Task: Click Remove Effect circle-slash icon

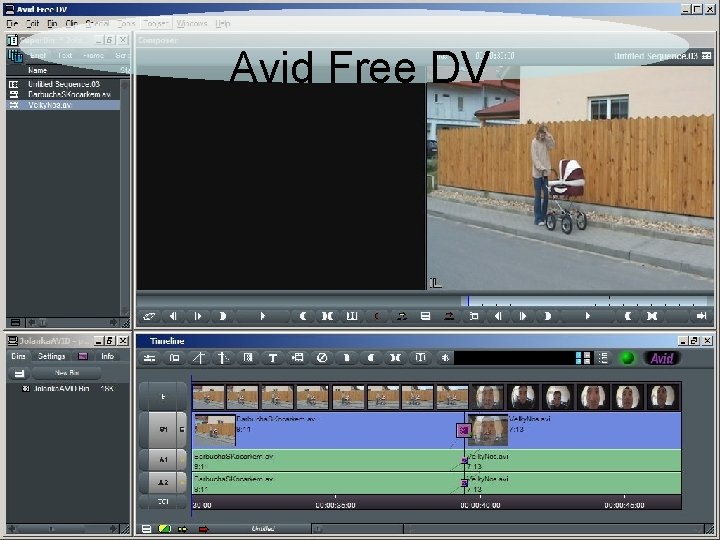Action: tap(322, 358)
